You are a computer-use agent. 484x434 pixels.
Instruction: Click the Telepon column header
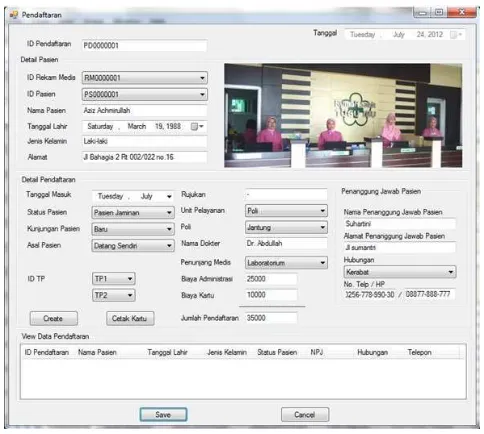tap(419, 352)
